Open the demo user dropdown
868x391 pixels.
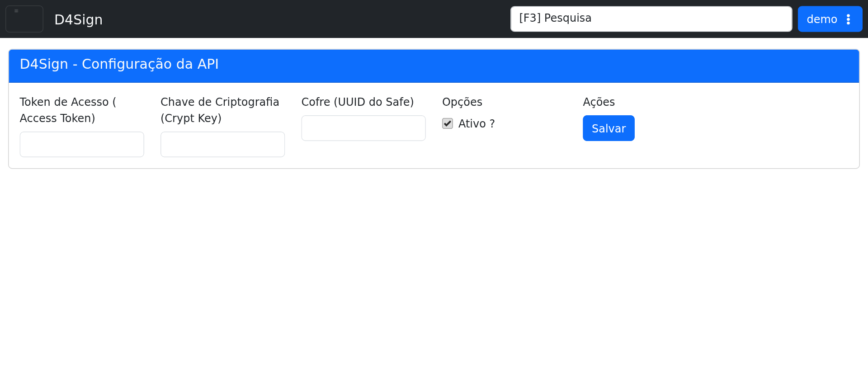point(830,19)
